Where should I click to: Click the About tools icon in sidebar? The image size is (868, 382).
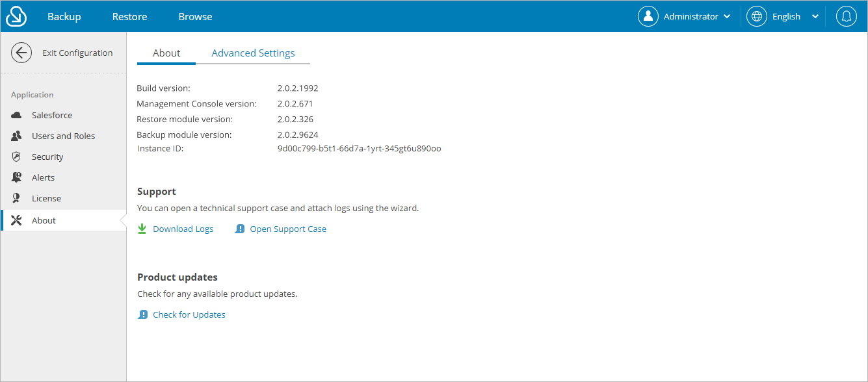[17, 220]
